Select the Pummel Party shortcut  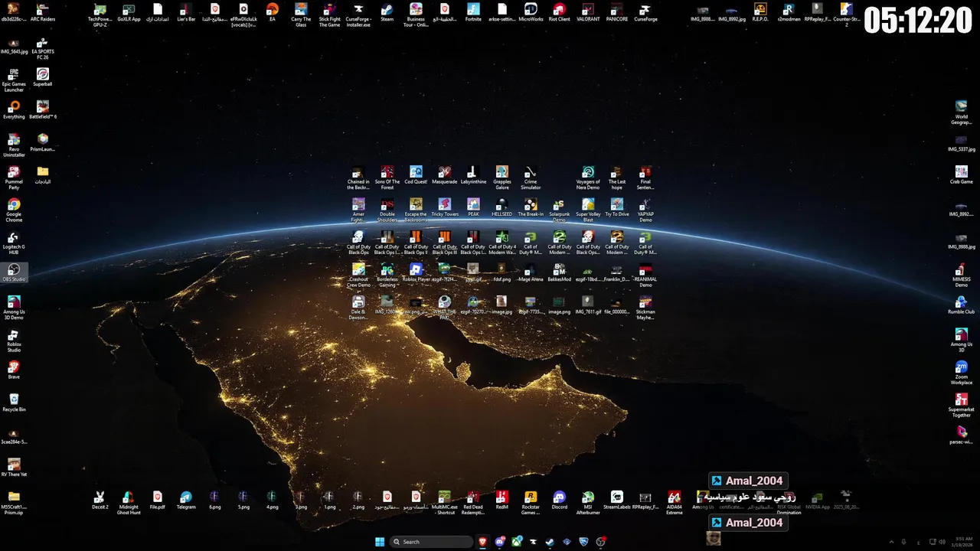tap(14, 178)
